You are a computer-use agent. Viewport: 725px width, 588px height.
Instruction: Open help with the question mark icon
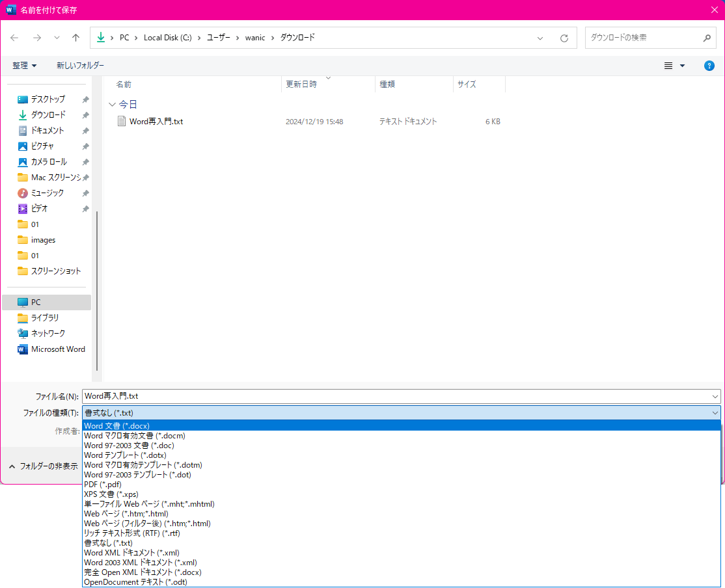(709, 66)
